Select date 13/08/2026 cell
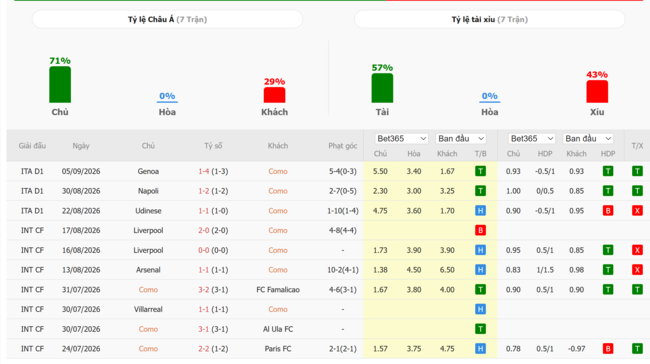Image resolution: width=650 pixels, height=364 pixels. 81,270
